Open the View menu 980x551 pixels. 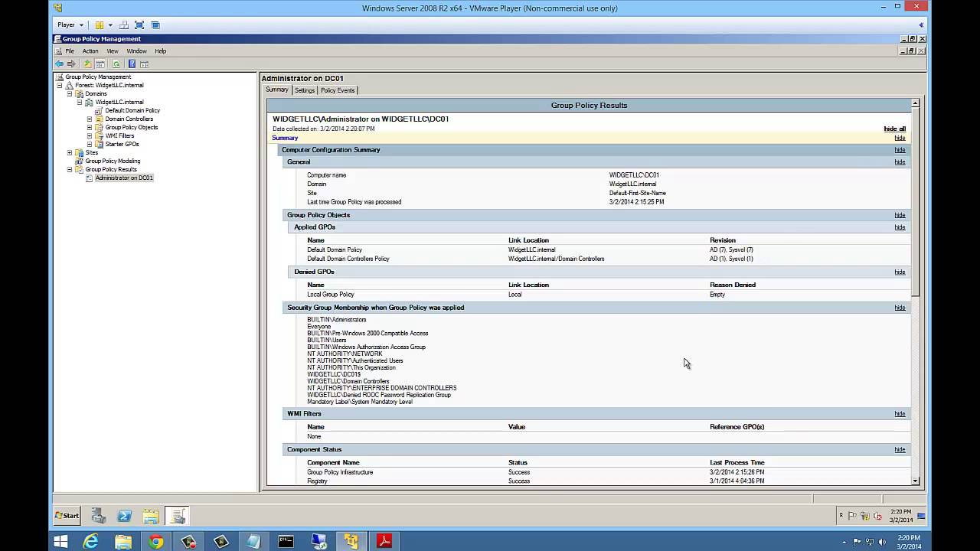113,51
